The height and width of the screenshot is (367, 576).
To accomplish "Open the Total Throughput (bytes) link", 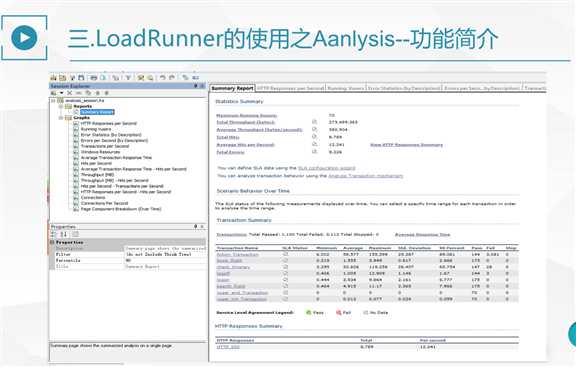I will click(245, 122).
